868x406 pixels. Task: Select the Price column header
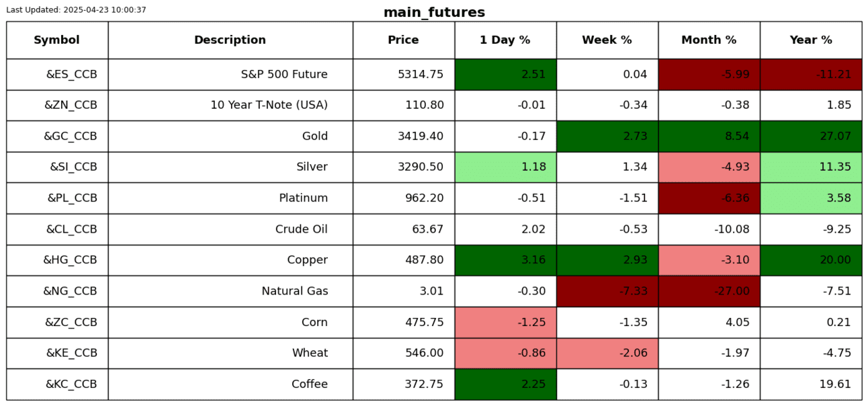(x=403, y=40)
